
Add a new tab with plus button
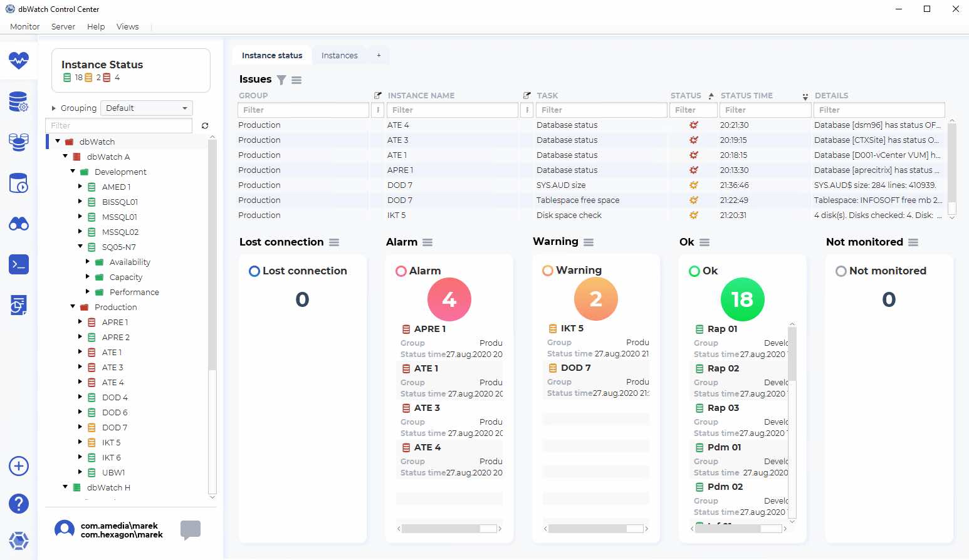pyautogui.click(x=379, y=56)
